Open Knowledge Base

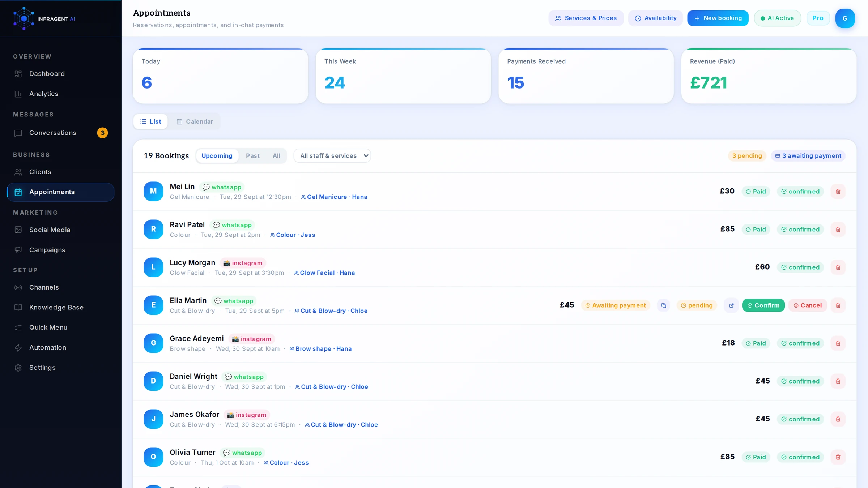pos(60,308)
